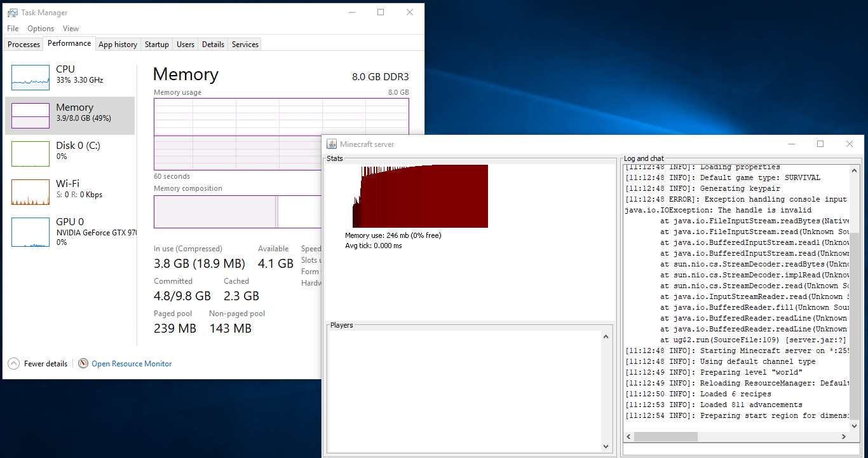Open the View menu
This screenshot has width=868, height=458.
coord(71,29)
